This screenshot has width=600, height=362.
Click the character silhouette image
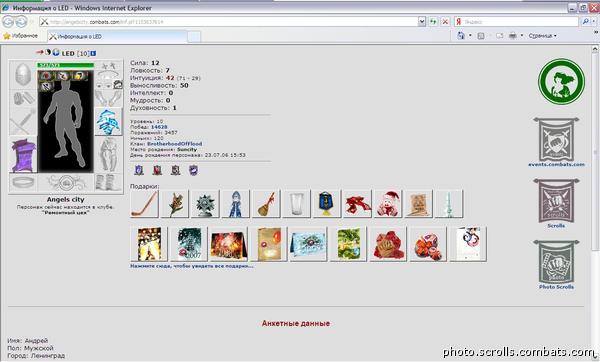[65, 121]
